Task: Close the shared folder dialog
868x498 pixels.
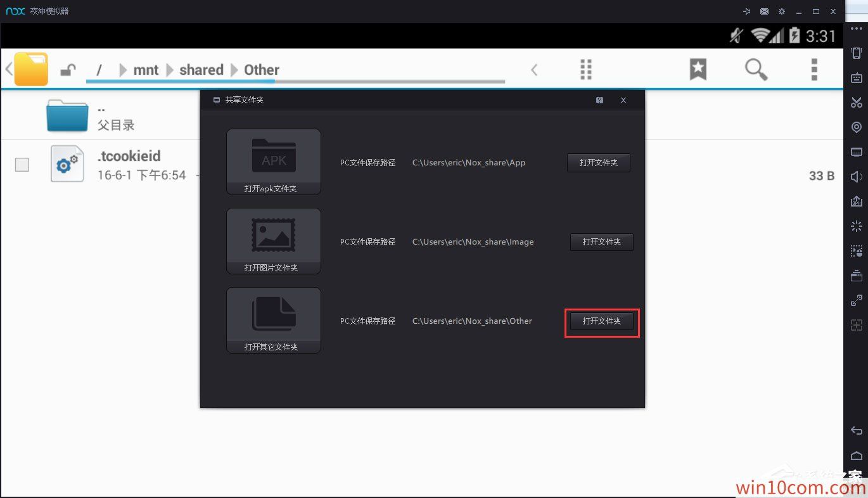Action: click(623, 100)
